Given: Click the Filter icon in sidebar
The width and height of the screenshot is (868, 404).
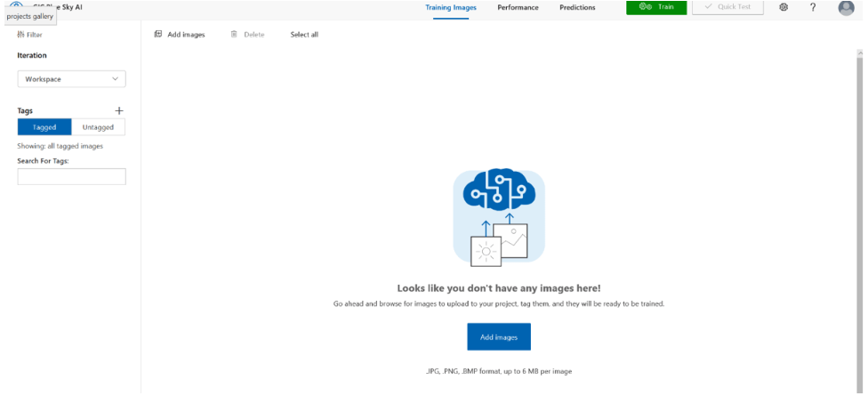Looking at the screenshot, I should 20,35.
